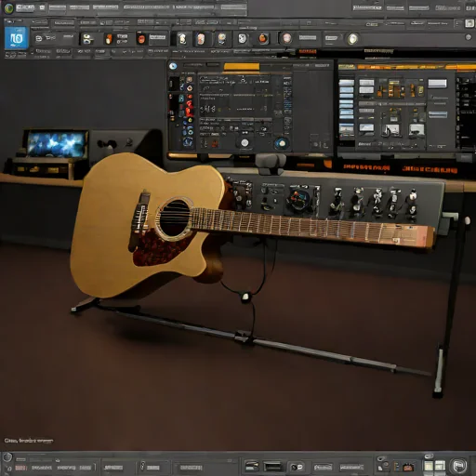Click the round pink-faced toolbar icon
This screenshot has width=476, height=476.
(x=286, y=38)
